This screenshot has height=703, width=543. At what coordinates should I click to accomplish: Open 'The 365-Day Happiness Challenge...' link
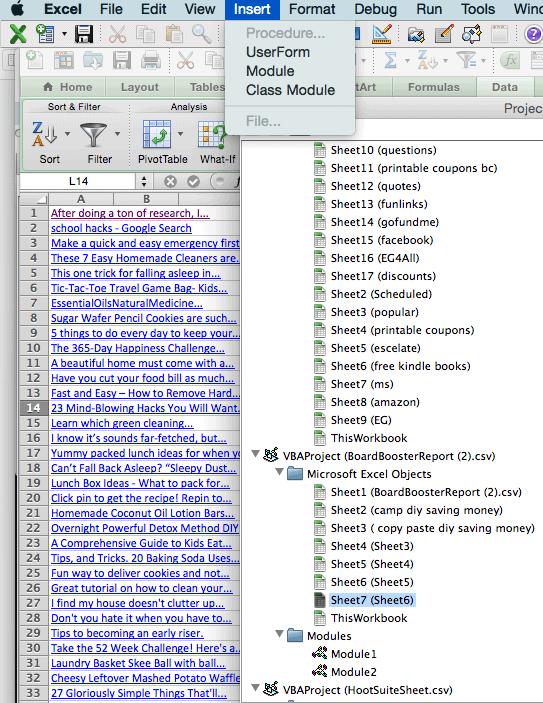coord(138,348)
